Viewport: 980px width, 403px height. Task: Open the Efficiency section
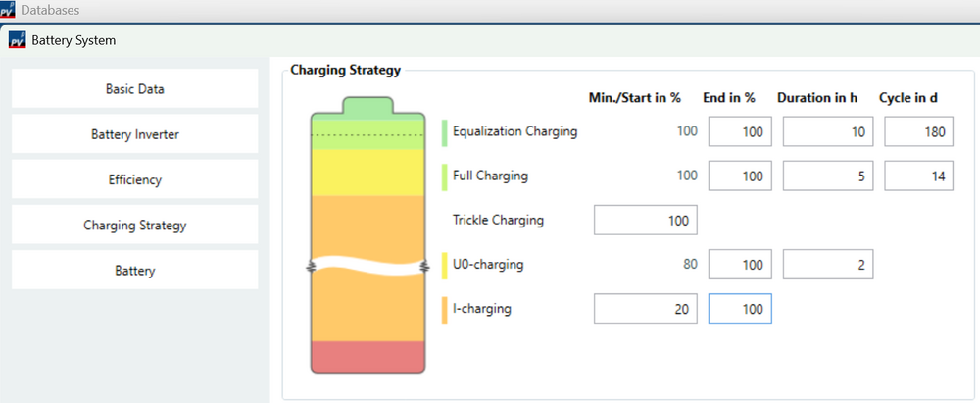coord(135,179)
